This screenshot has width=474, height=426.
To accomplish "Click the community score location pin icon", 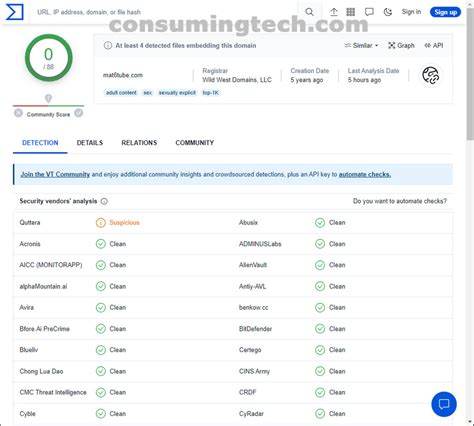I will (48, 98).
